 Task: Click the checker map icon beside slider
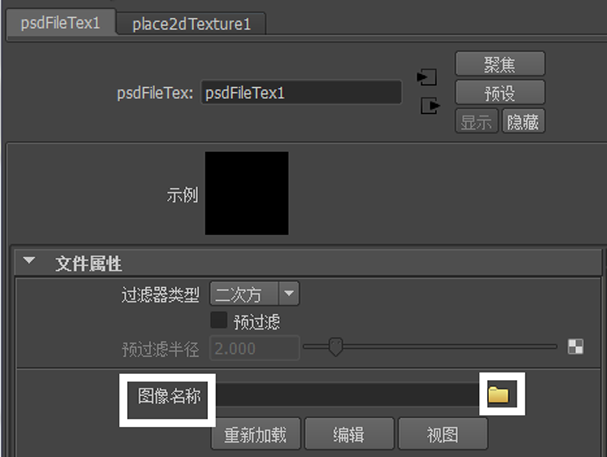(575, 347)
